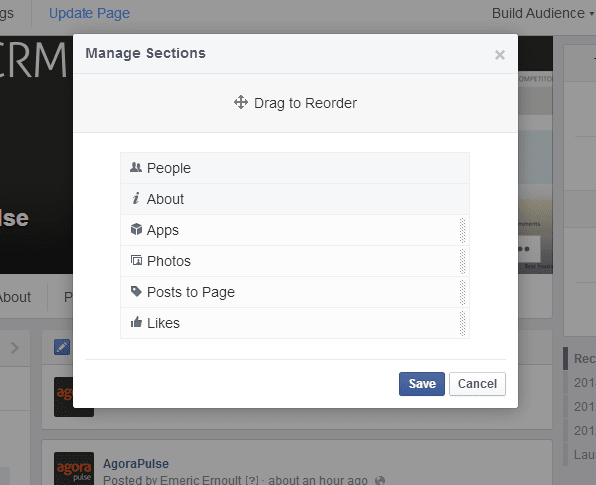
Task: Close the Manage Sections dialog with X
Action: click(500, 55)
